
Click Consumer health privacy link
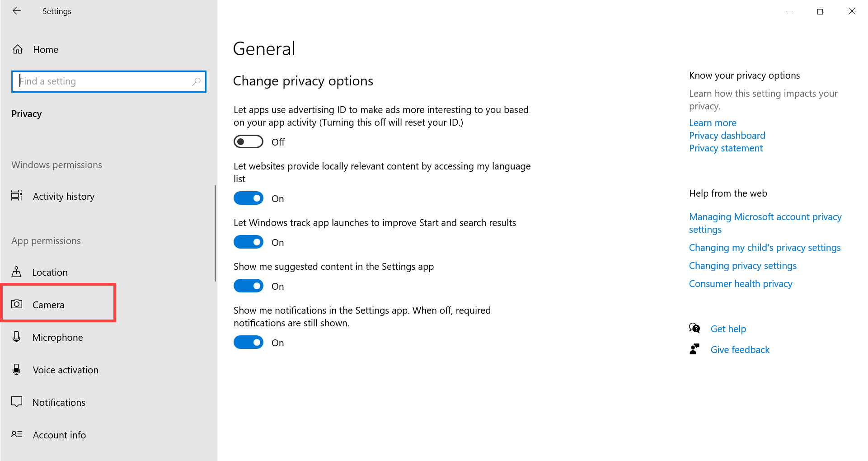click(x=741, y=284)
